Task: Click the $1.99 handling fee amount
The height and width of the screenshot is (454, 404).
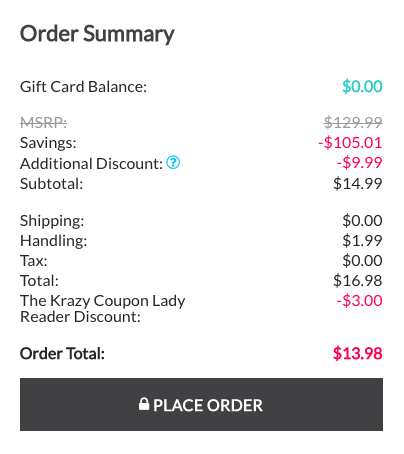Action: [362, 240]
